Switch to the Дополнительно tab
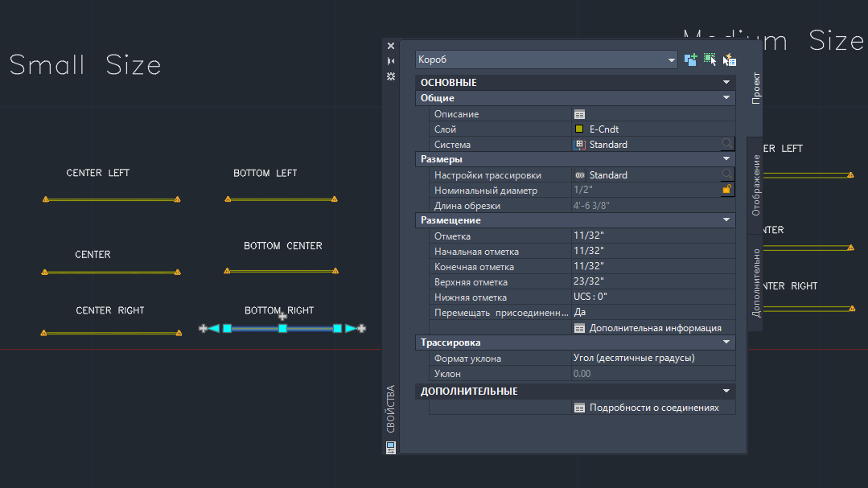 tap(755, 283)
